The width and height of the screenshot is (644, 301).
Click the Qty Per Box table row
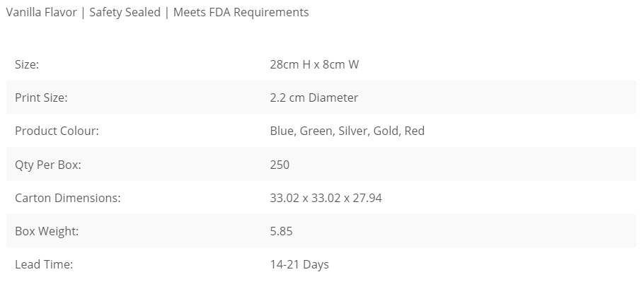321,164
